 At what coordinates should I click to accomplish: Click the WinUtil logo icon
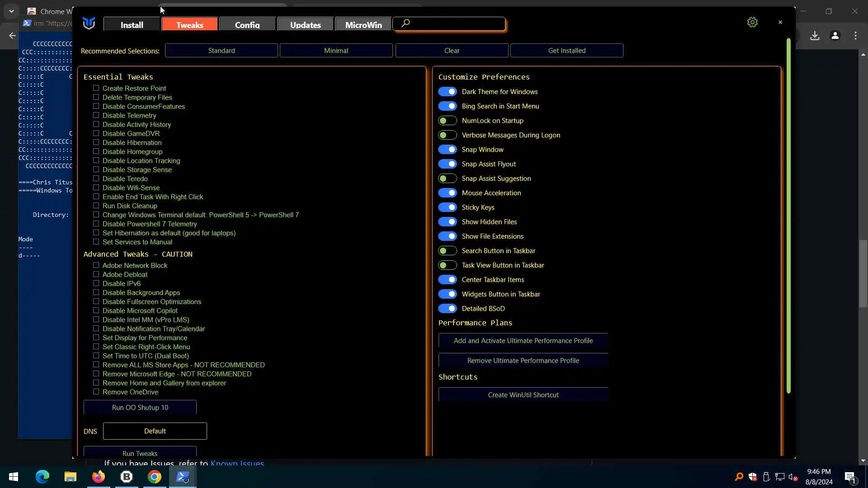89,23
